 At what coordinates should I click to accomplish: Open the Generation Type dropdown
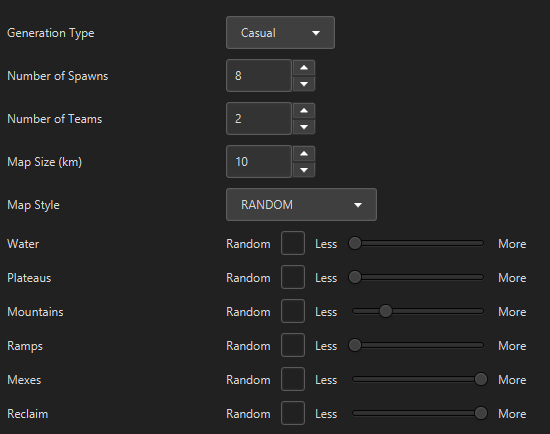(280, 33)
